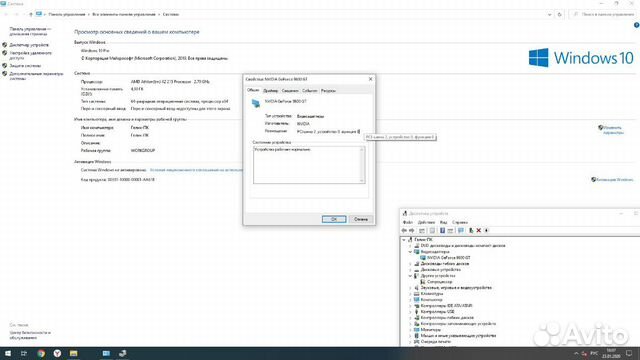Click Forward arrow in Device Manager toolbar
Screen dimensions: 640x360
[x=411, y=231]
